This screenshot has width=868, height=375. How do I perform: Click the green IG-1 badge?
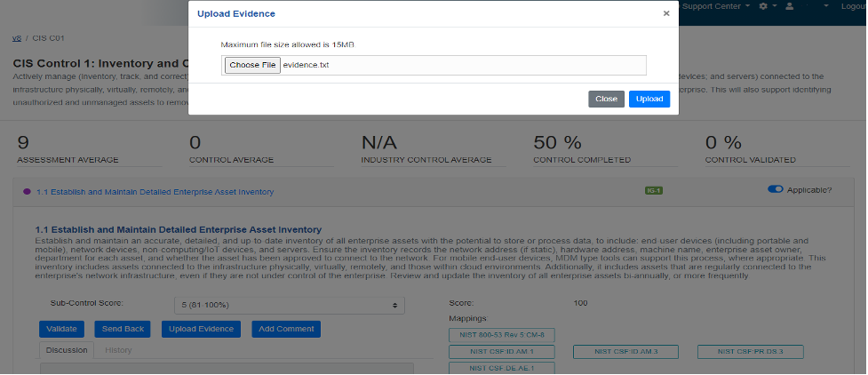pyautogui.click(x=654, y=190)
